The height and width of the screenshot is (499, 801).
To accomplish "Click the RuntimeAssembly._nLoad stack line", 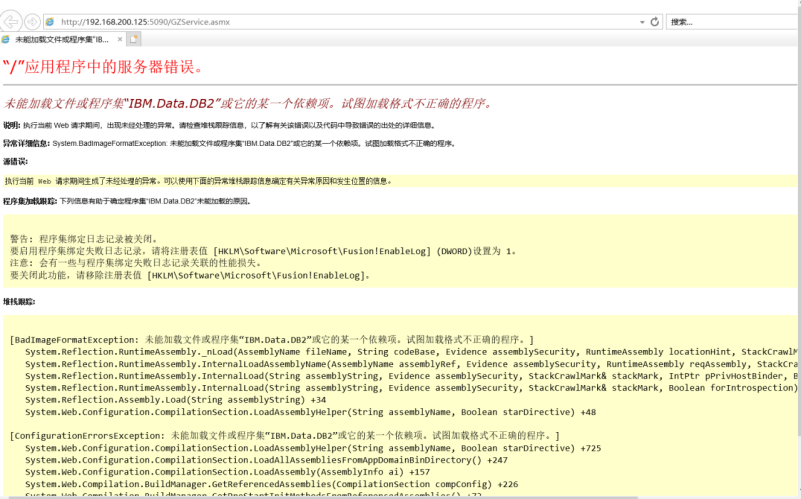I will [x=411, y=352].
